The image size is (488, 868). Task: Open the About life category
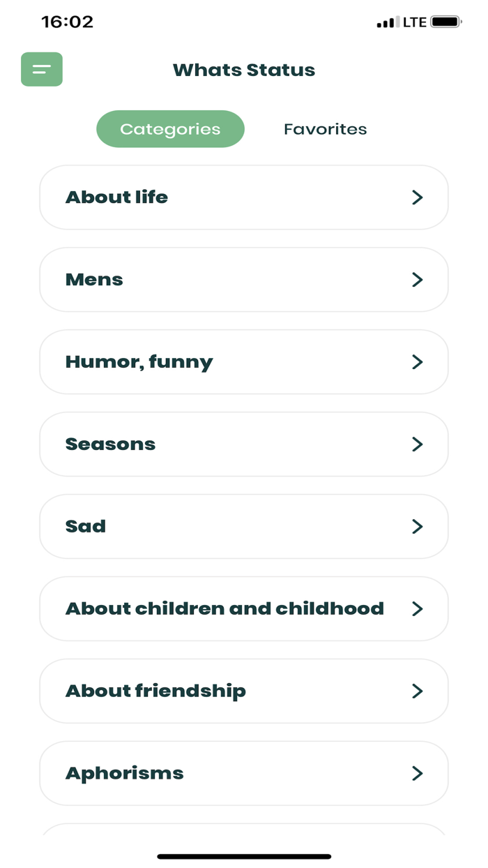(244, 197)
